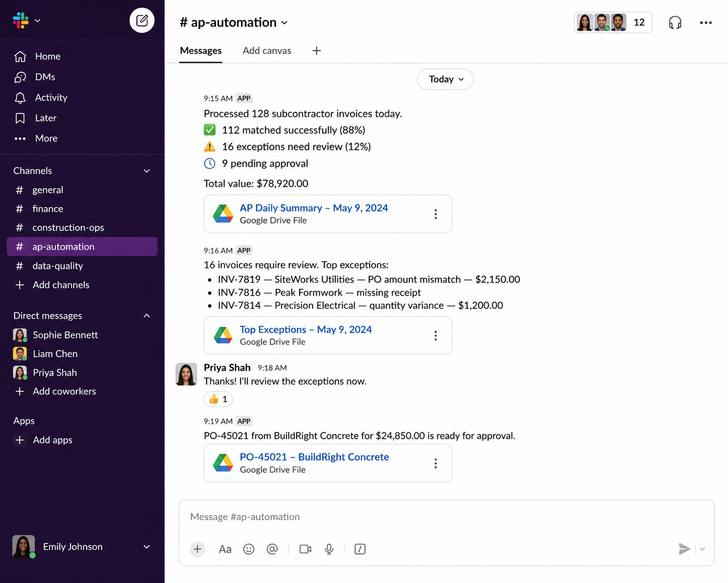This screenshot has height=583, width=728.
Task: Open the Slack workspace logo menu
Action: click(21, 21)
